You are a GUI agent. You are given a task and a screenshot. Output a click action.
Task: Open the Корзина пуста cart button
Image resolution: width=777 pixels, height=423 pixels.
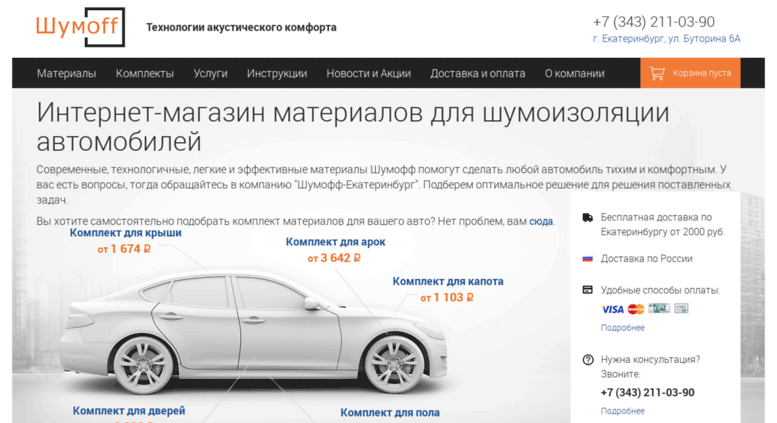pyautogui.click(x=690, y=73)
